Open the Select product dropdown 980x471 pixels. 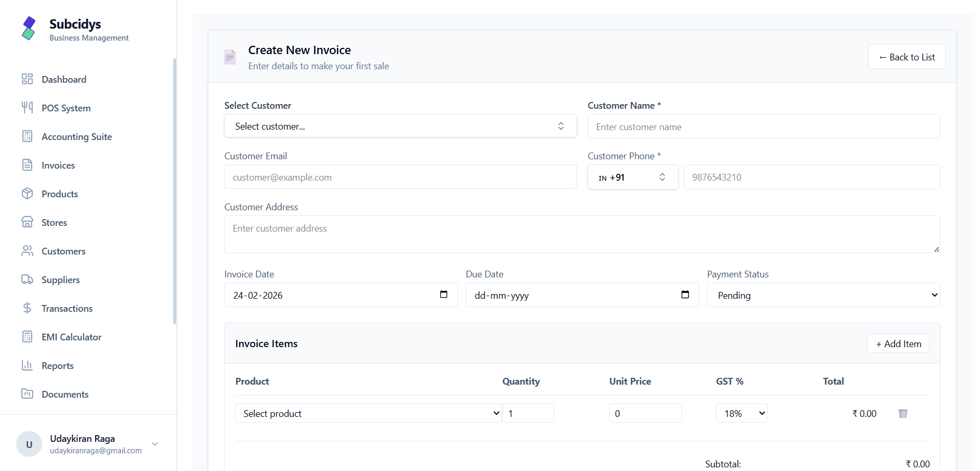(x=369, y=413)
